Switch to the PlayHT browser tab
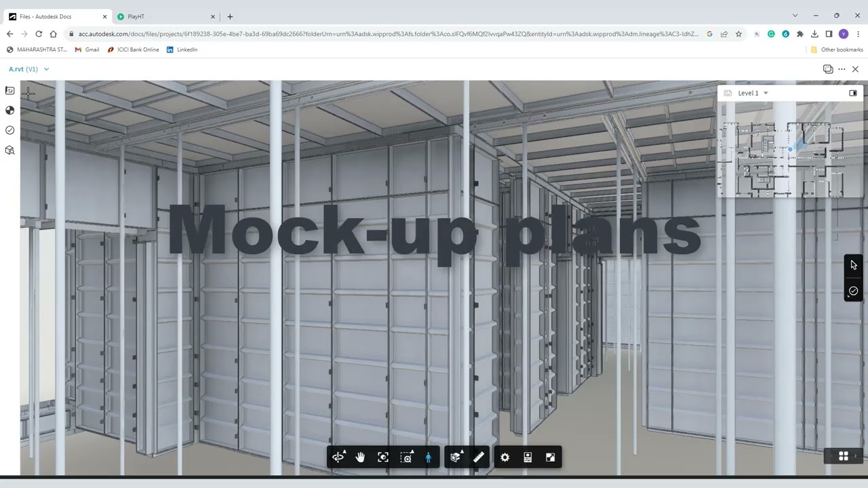Image resolution: width=868 pixels, height=488 pixels. point(166,16)
